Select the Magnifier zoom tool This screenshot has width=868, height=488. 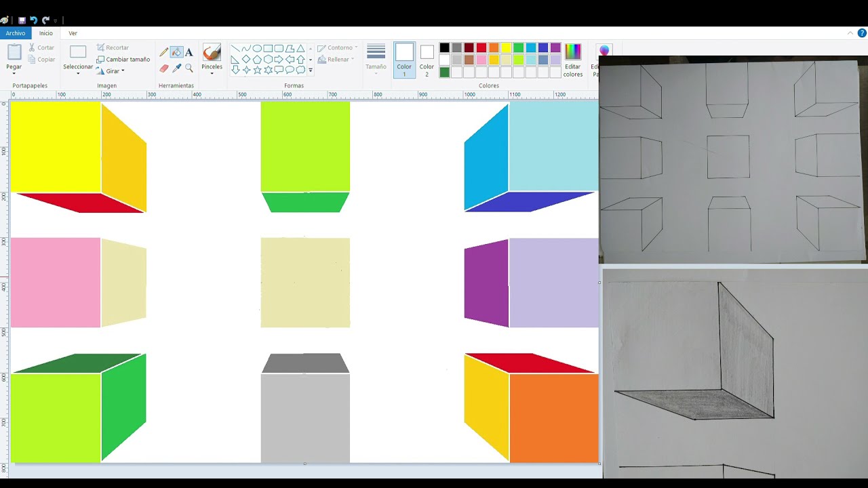pyautogui.click(x=189, y=68)
